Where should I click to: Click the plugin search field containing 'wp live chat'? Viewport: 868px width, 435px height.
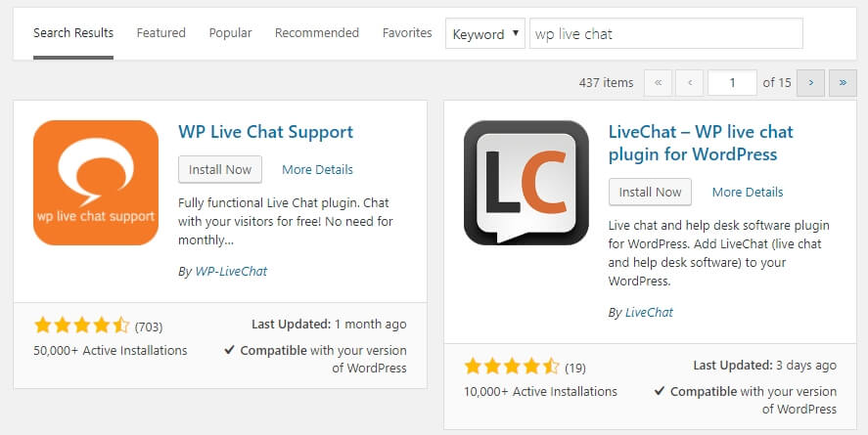666,33
